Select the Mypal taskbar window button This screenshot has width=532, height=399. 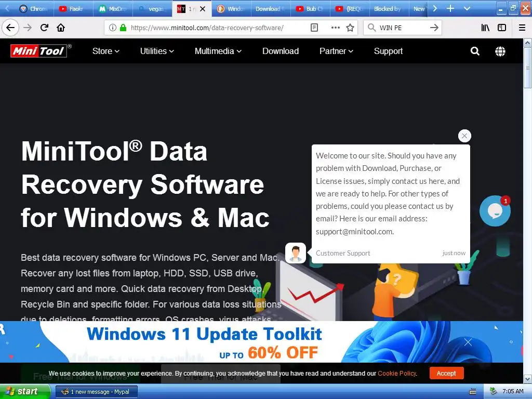pos(97,392)
